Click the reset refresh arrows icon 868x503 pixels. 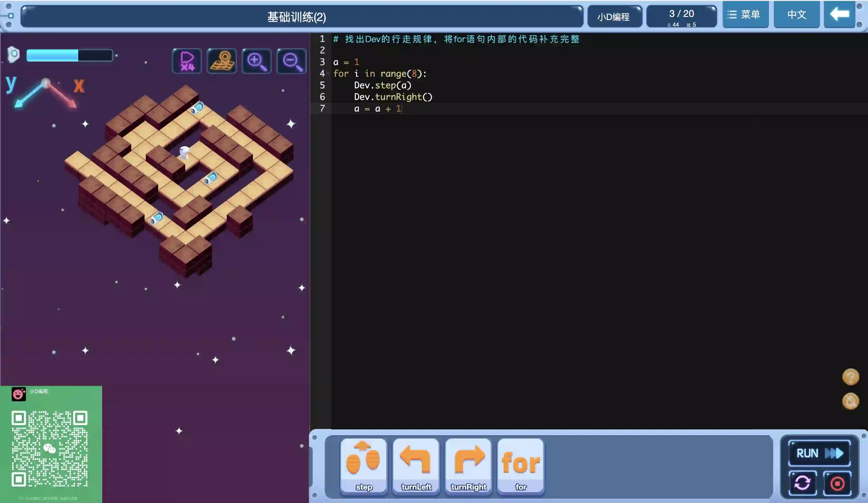[x=803, y=483]
